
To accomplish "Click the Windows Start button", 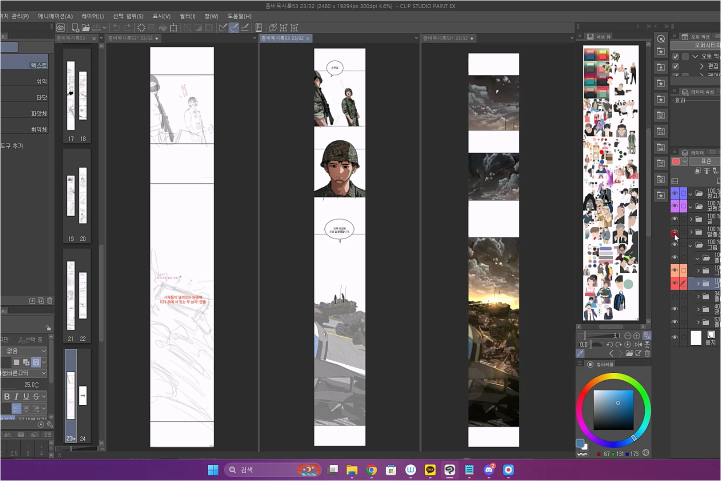I will (213, 470).
